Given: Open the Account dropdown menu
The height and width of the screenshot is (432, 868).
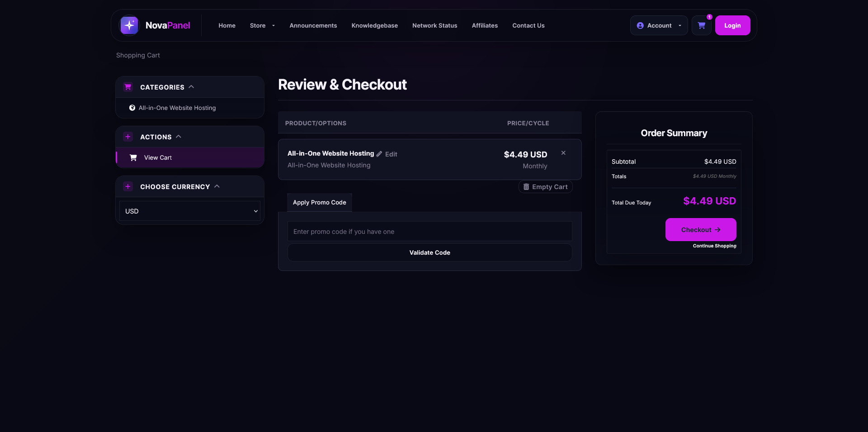Looking at the screenshot, I should [659, 25].
